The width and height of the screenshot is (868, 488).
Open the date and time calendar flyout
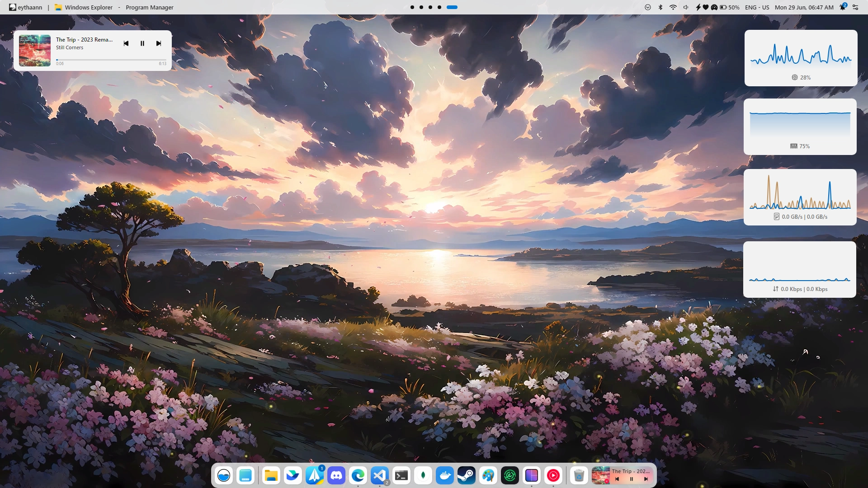coord(804,7)
